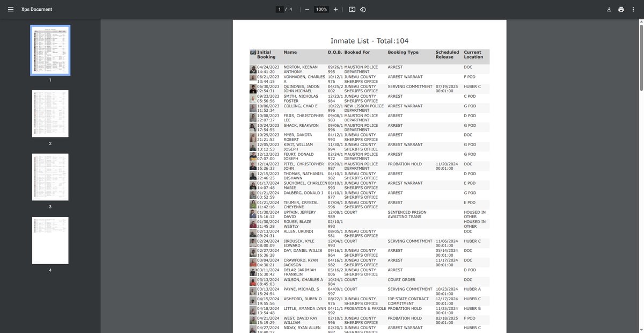Select name FEURT, DONALD JOSEPH

click(299, 156)
